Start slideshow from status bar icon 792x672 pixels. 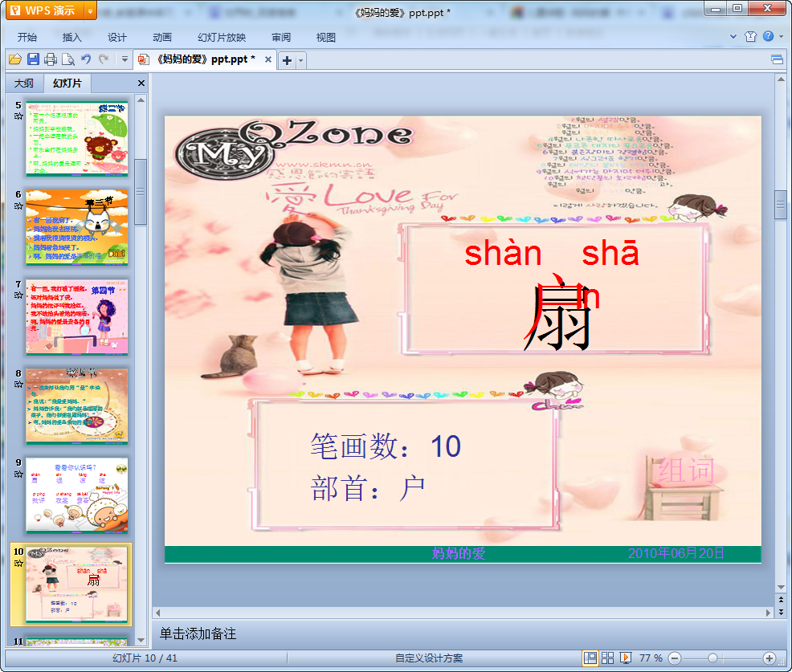(625, 658)
